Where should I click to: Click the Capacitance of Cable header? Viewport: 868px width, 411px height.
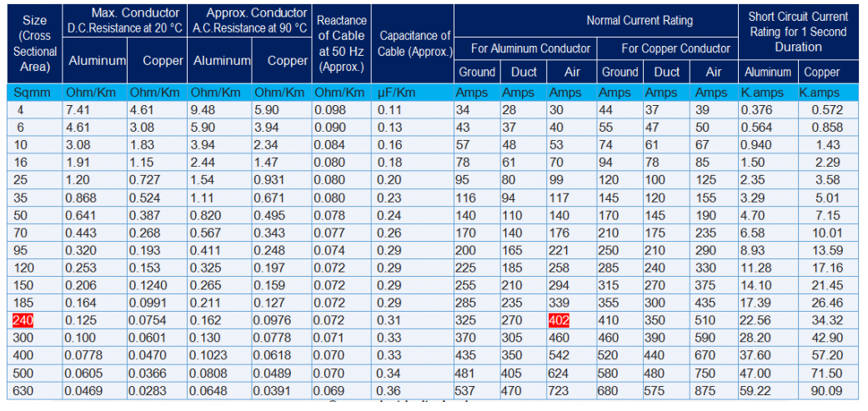coord(414,43)
